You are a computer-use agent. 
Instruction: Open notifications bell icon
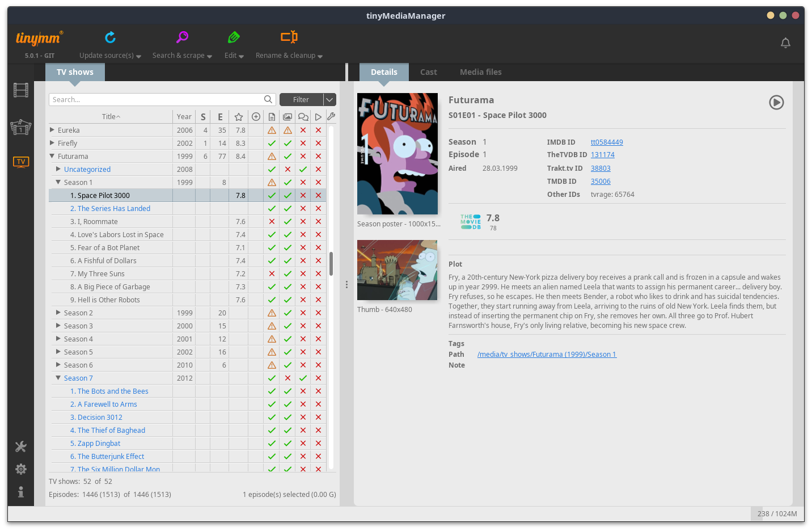point(785,43)
